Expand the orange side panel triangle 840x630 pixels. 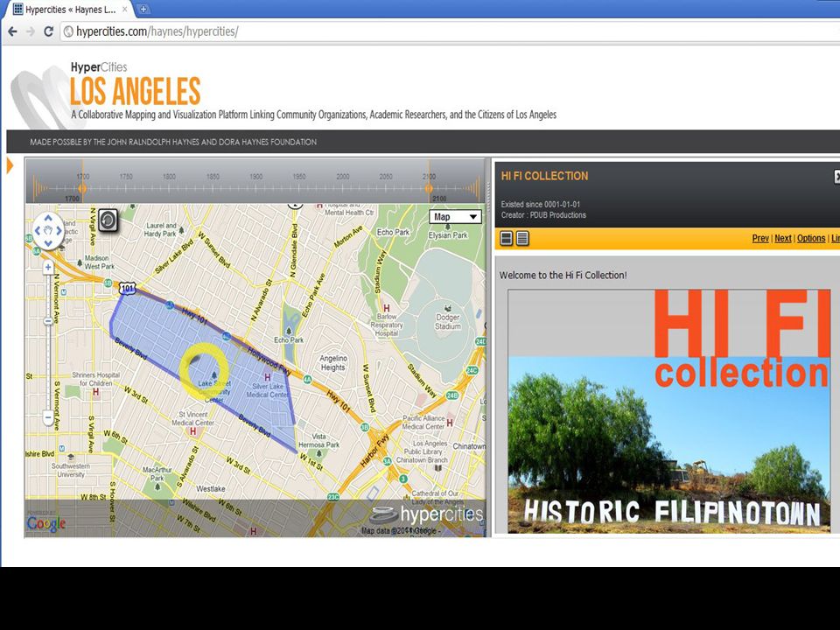pyautogui.click(x=10, y=166)
